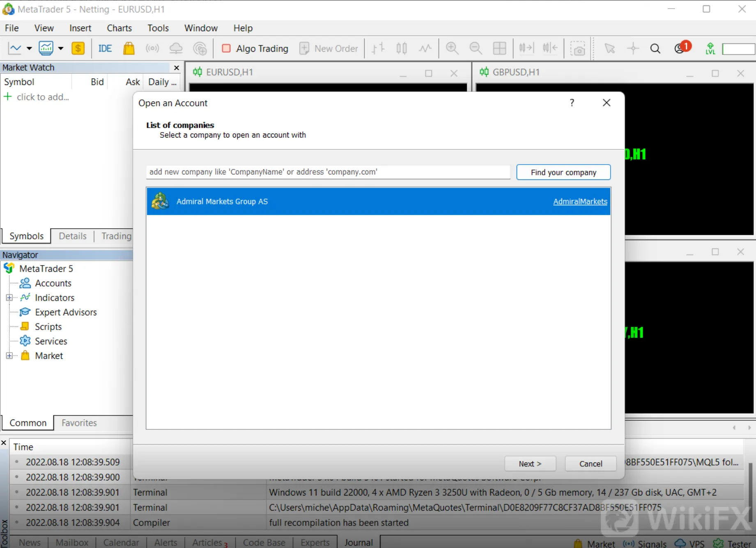Click the empty toolbar input box
The width and height of the screenshot is (756, 548).
pyautogui.click(x=738, y=49)
